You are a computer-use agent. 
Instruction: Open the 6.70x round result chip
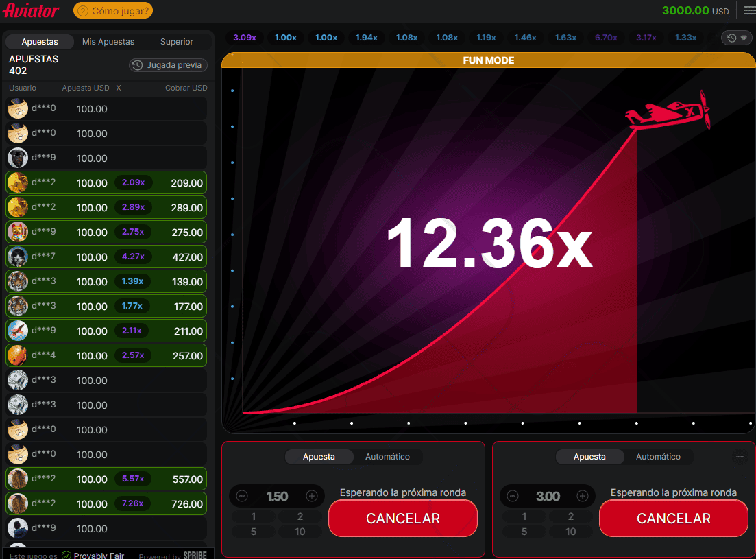click(x=606, y=38)
